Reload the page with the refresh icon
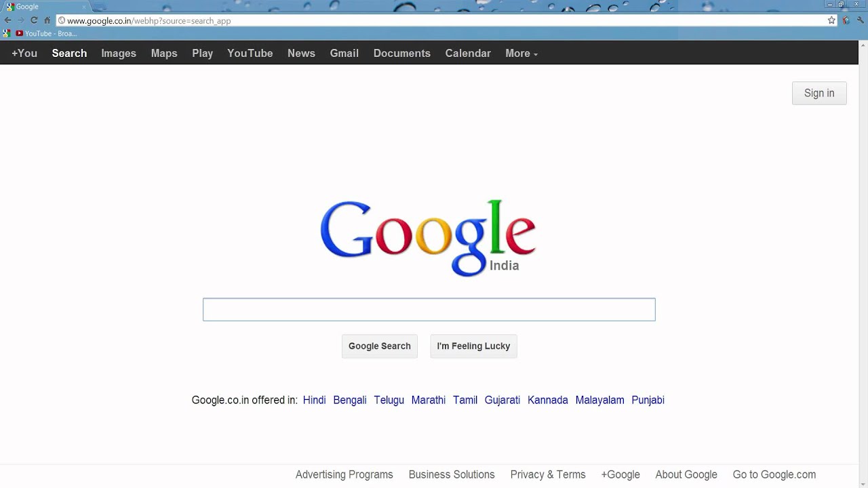868x488 pixels. coord(34,20)
